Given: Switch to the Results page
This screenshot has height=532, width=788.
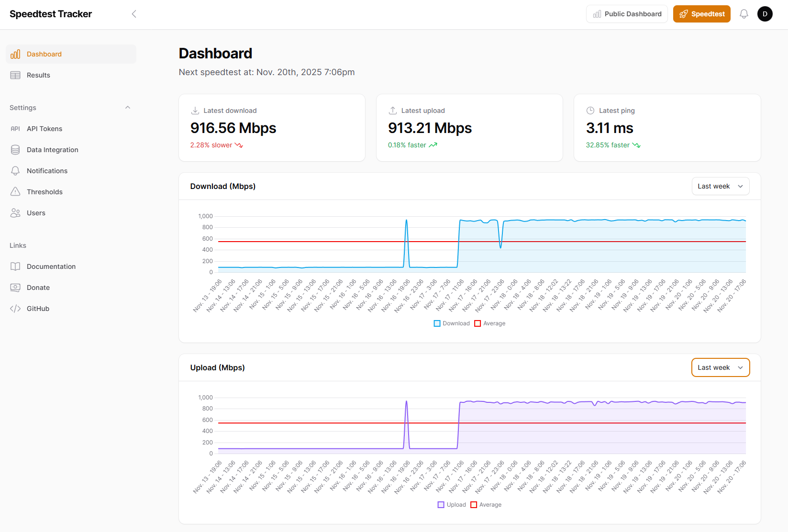Looking at the screenshot, I should click(x=38, y=75).
